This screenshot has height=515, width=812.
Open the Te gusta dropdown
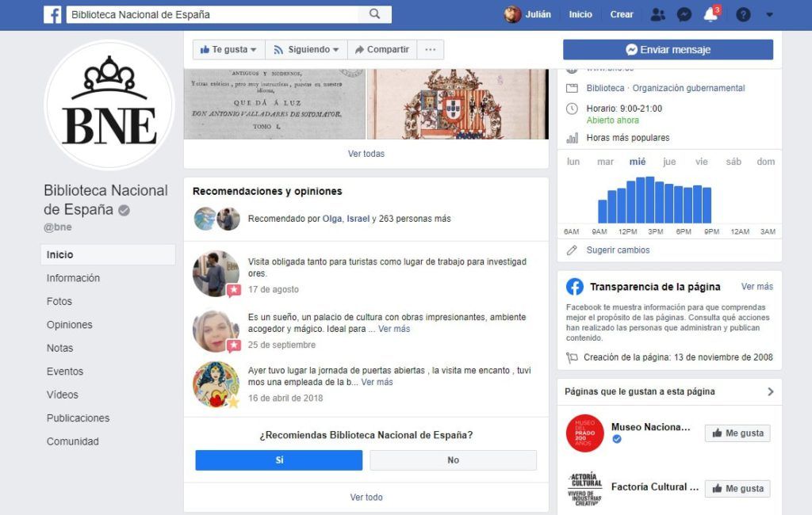coord(228,50)
